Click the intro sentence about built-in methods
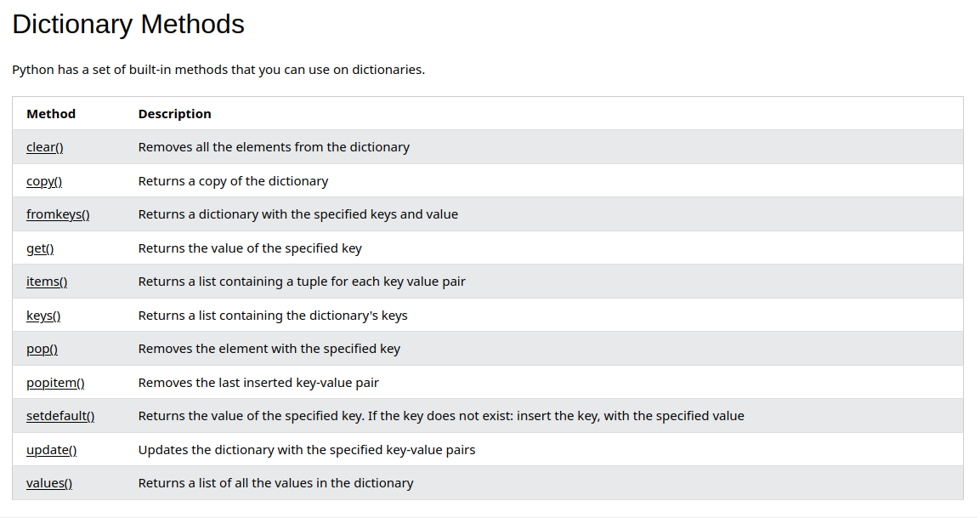This screenshot has height=518, width=980. (x=218, y=70)
